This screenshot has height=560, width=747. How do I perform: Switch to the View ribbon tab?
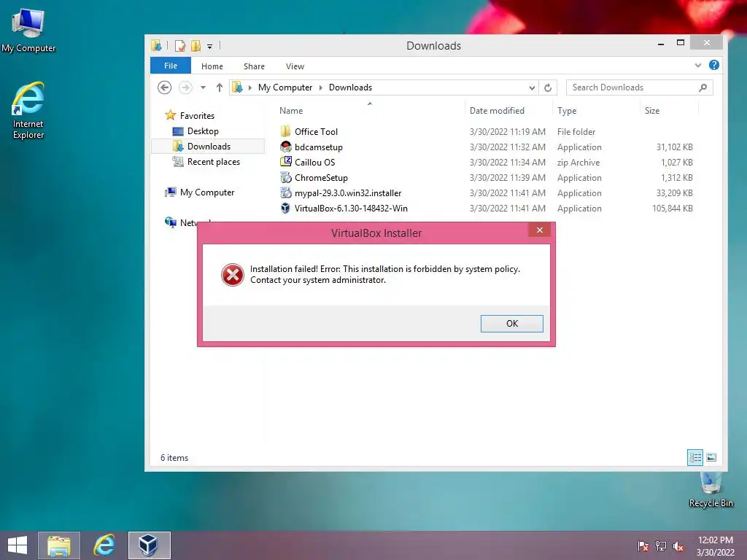(x=295, y=66)
